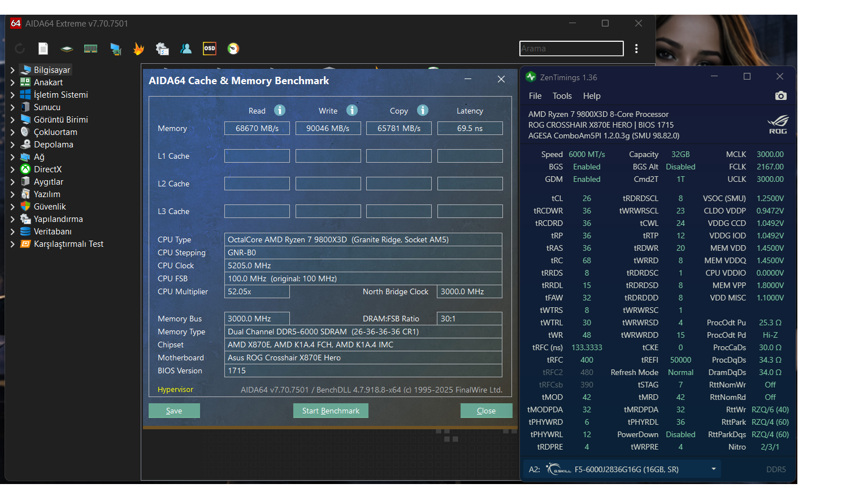Click the Capacity value 32GB
The width and height of the screenshot is (868, 488).
[x=680, y=154]
